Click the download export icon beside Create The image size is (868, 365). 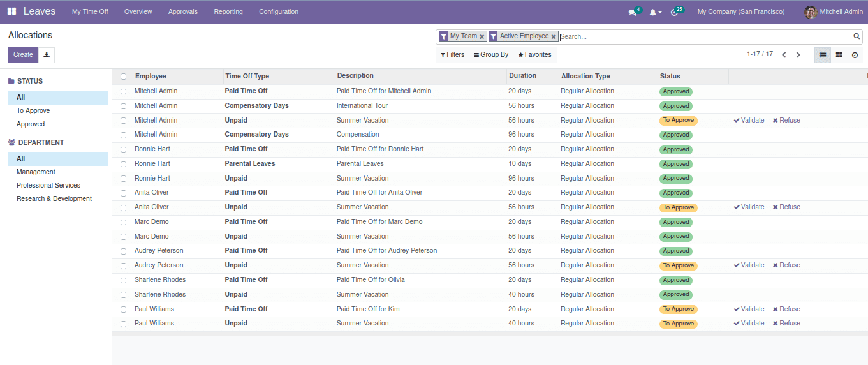47,55
